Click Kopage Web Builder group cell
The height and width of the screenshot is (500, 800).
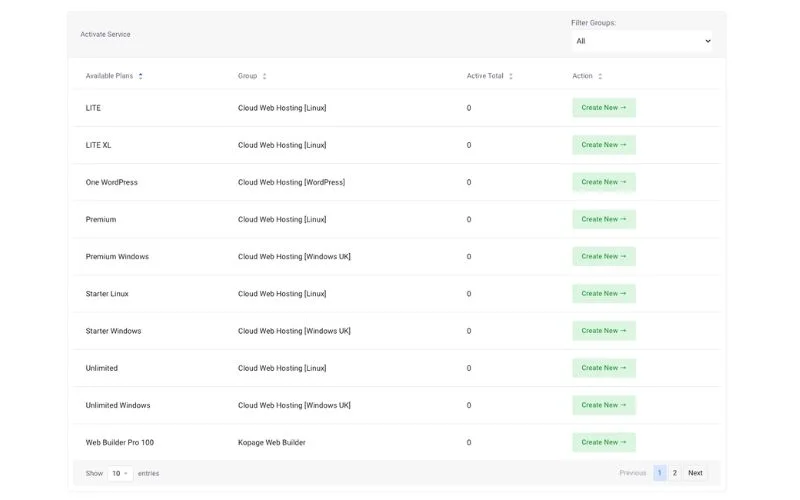click(x=271, y=442)
